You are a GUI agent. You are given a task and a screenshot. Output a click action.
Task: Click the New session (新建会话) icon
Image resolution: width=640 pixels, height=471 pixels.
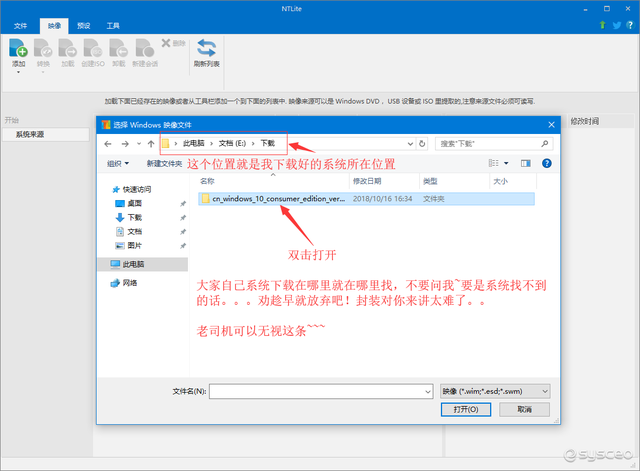point(145,48)
